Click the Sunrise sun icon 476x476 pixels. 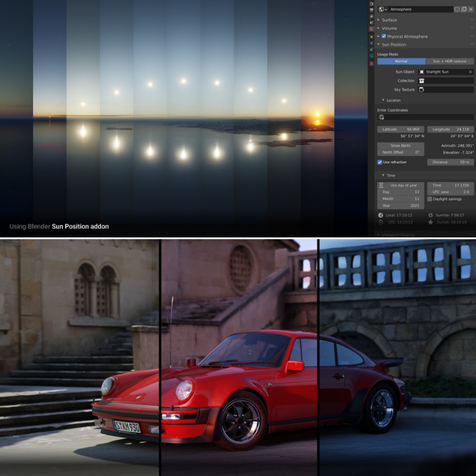(430, 215)
